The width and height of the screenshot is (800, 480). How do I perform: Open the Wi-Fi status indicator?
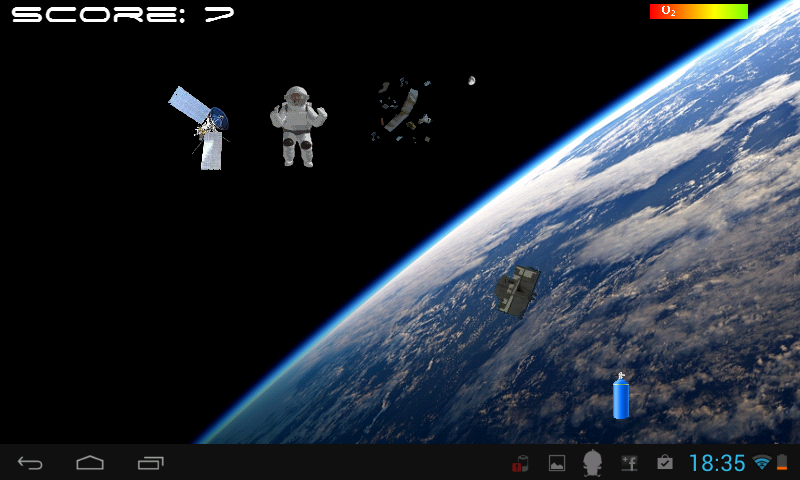point(762,463)
